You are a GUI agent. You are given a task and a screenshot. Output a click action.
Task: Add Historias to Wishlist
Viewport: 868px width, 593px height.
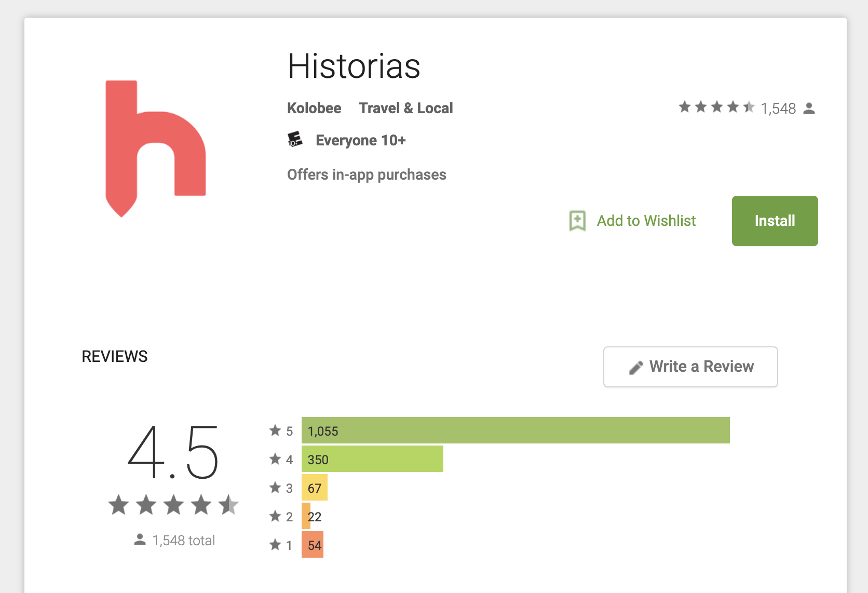click(632, 221)
